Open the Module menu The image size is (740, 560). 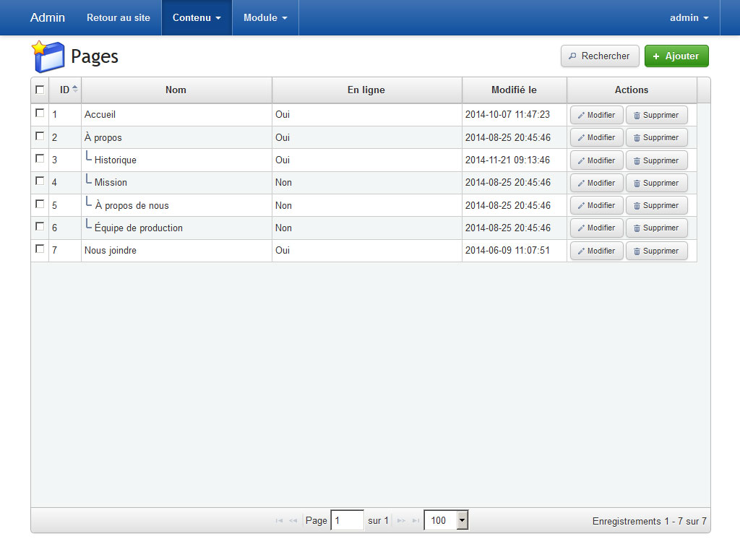pyautogui.click(x=265, y=17)
